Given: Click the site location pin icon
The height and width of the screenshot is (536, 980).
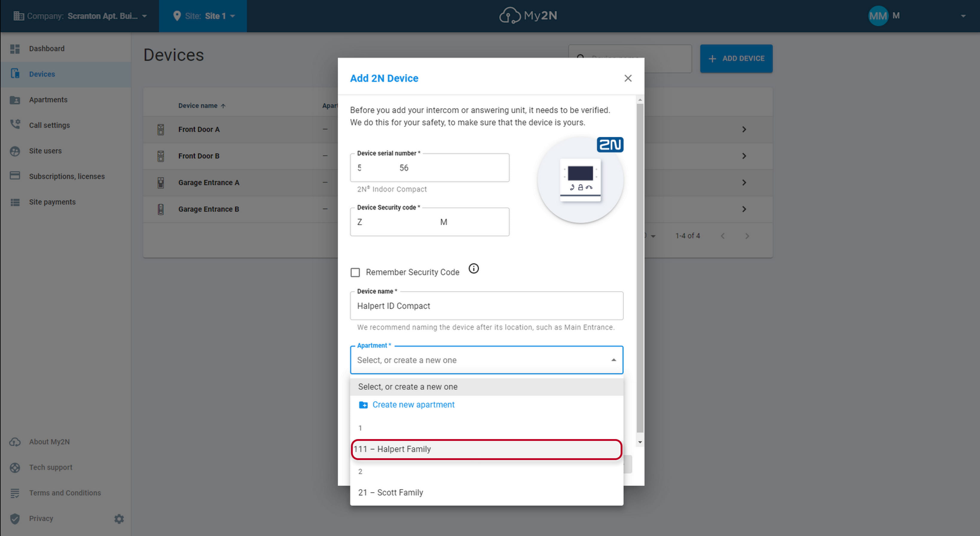Looking at the screenshot, I should point(176,16).
